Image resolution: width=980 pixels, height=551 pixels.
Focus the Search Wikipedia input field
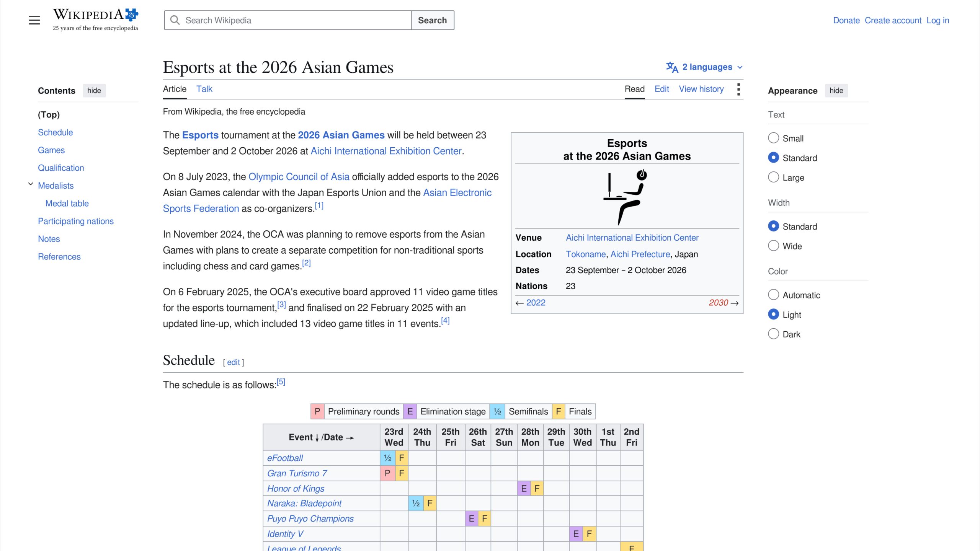click(288, 20)
